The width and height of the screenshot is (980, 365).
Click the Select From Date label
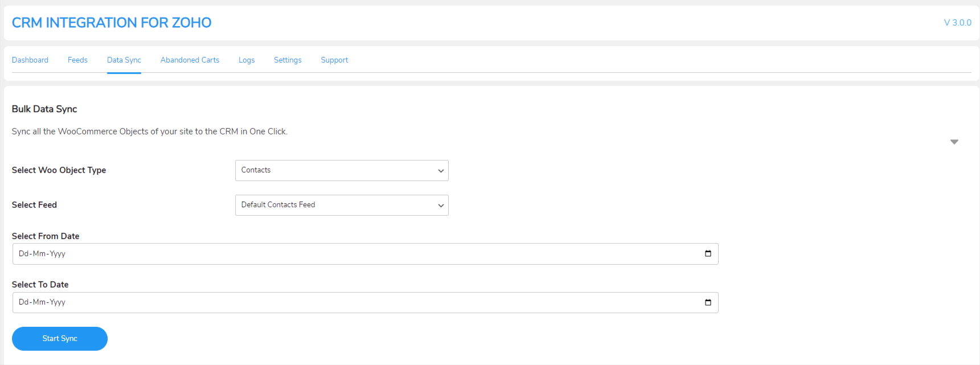(x=46, y=236)
